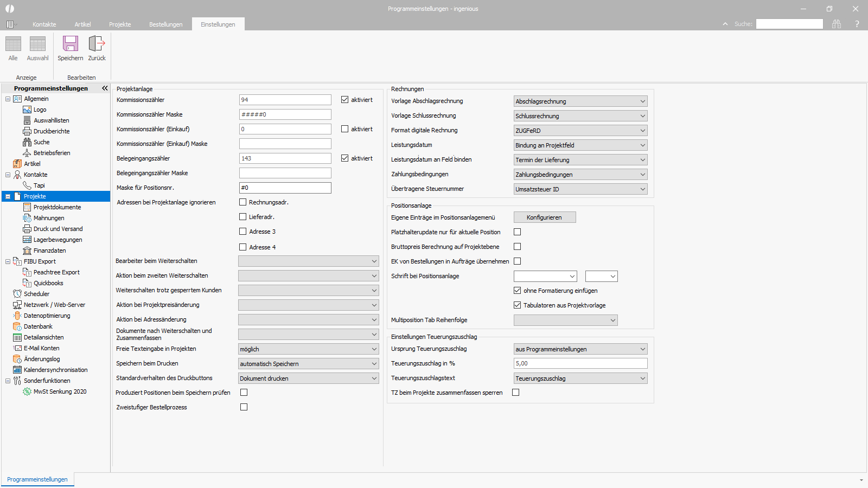868x488 pixels.
Task: Open Freie Texteingabe in Projekten dropdown
Action: click(309, 349)
